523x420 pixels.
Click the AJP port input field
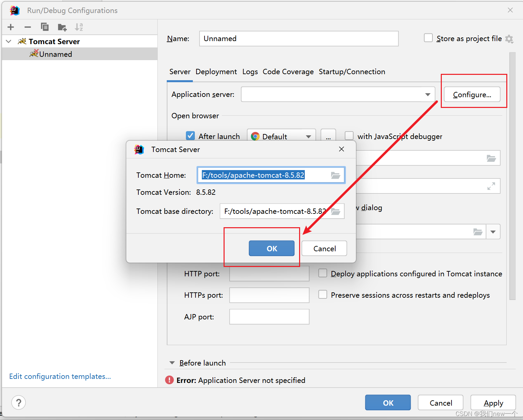pyautogui.click(x=269, y=316)
